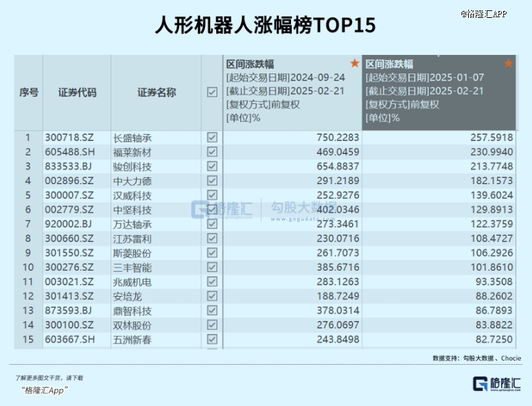This screenshot has height=406, width=532.
Task: Click the stock code 300718.SZ
Action: pos(69,137)
